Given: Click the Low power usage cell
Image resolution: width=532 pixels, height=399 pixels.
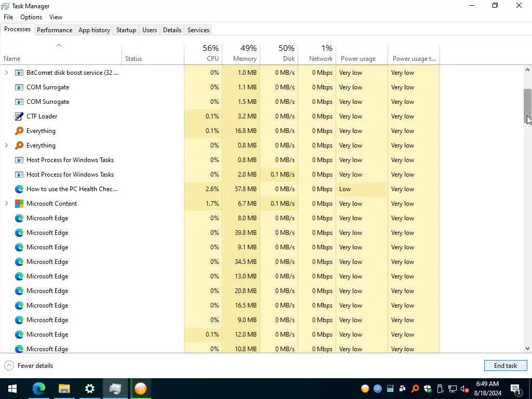Looking at the screenshot, I should [x=362, y=189].
